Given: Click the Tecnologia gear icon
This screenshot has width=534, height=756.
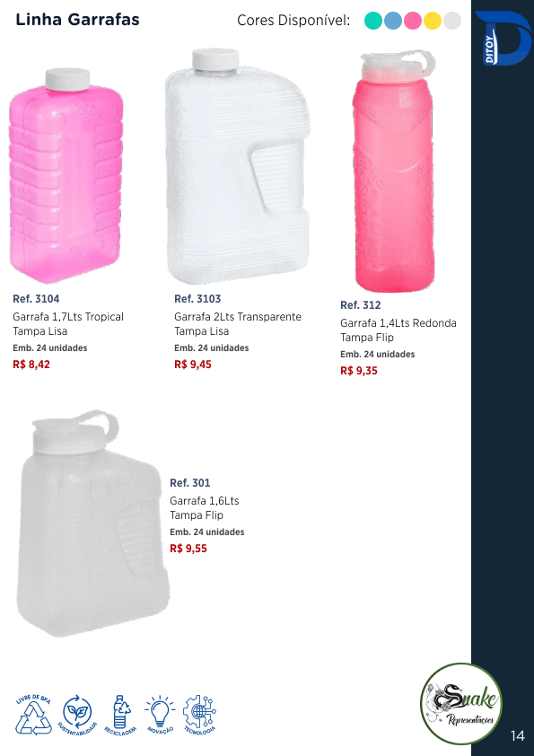Looking at the screenshot, I should [199, 715].
